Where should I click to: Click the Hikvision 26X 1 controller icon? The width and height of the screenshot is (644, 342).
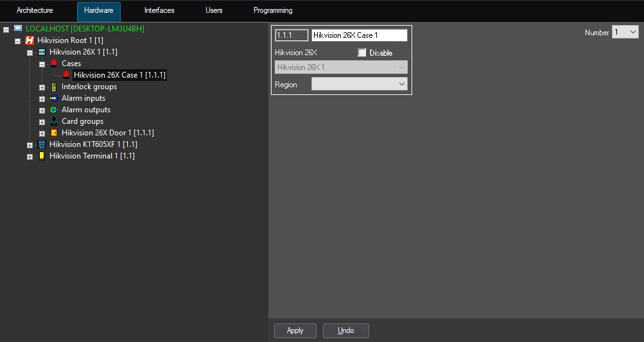42,52
